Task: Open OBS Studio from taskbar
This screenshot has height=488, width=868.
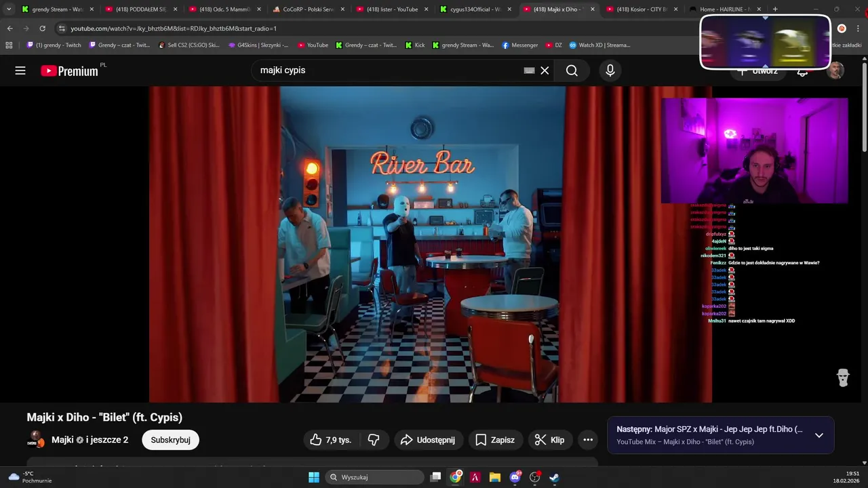Action: coord(535,477)
